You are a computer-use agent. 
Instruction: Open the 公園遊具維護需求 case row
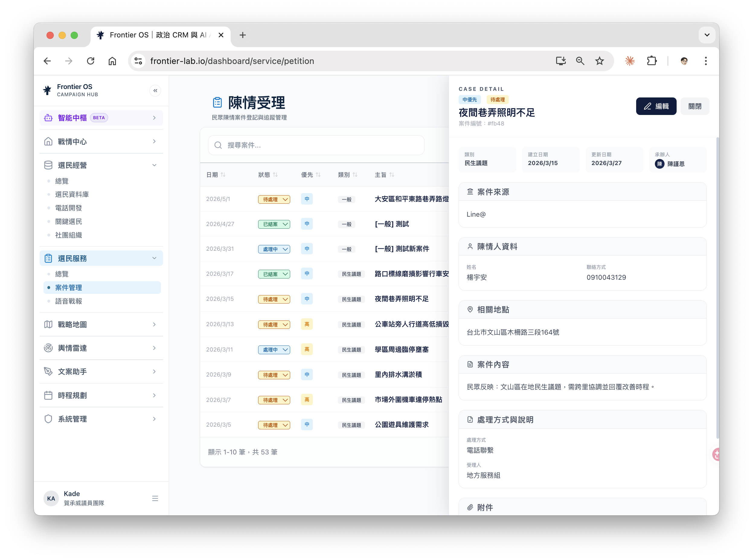[x=325, y=425]
